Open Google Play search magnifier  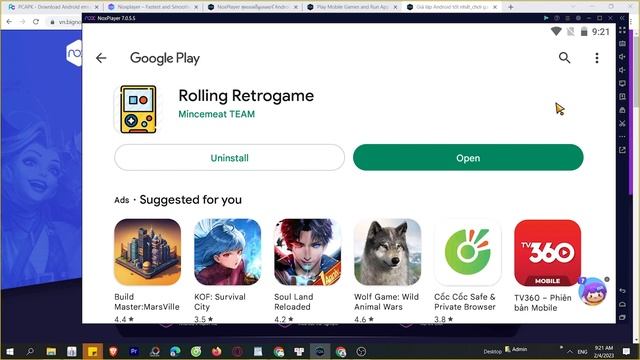[x=564, y=58]
